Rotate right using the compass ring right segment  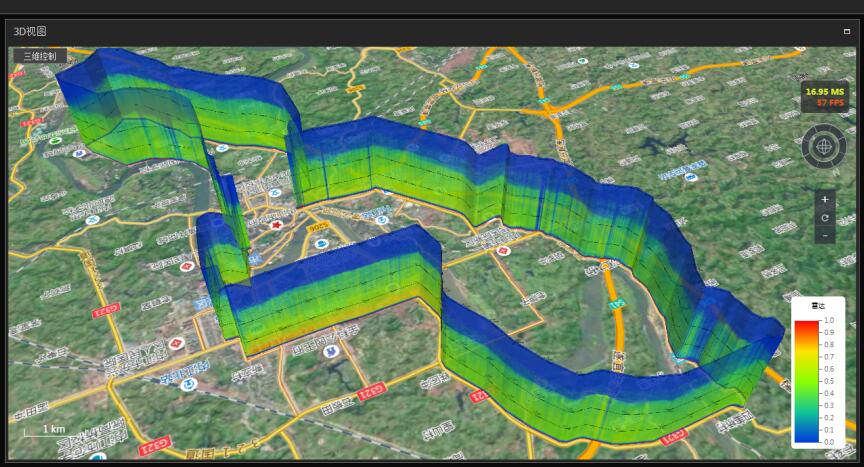coord(842,147)
